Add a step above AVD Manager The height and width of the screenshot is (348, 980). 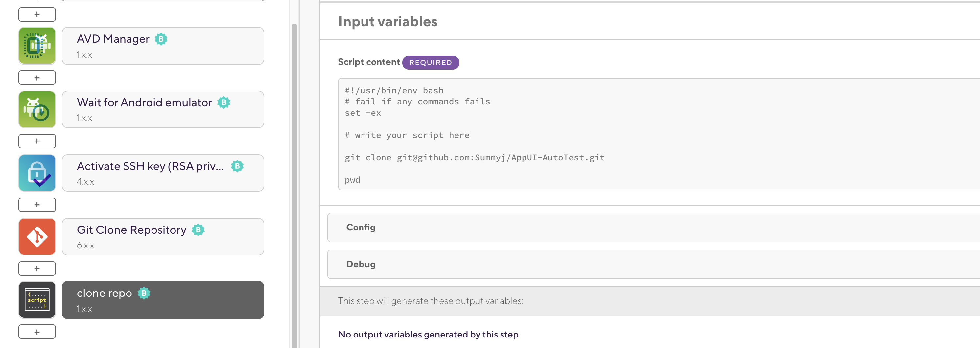tap(37, 14)
